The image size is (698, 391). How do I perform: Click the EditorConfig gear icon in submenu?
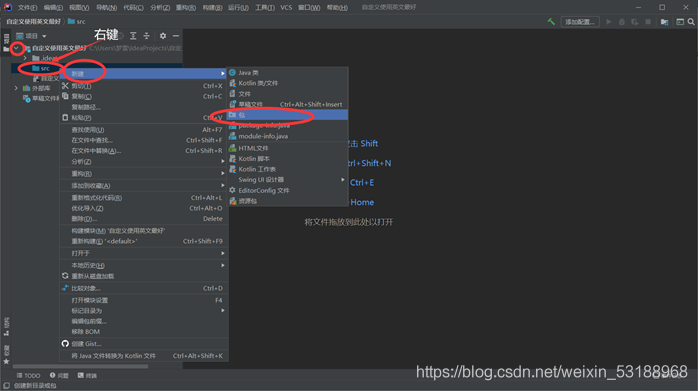coord(232,190)
